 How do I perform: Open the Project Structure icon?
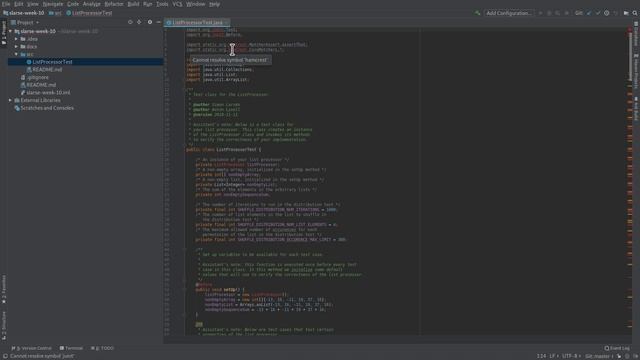point(626,13)
